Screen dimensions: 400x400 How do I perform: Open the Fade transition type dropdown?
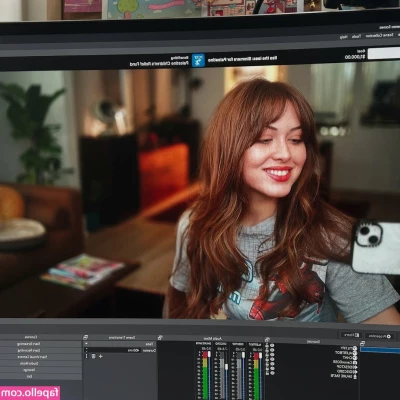[119, 344]
